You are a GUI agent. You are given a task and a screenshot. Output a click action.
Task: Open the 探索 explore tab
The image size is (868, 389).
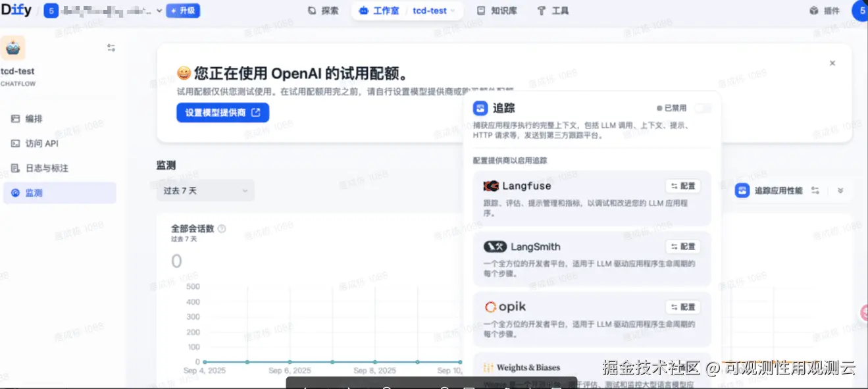[x=324, y=11]
